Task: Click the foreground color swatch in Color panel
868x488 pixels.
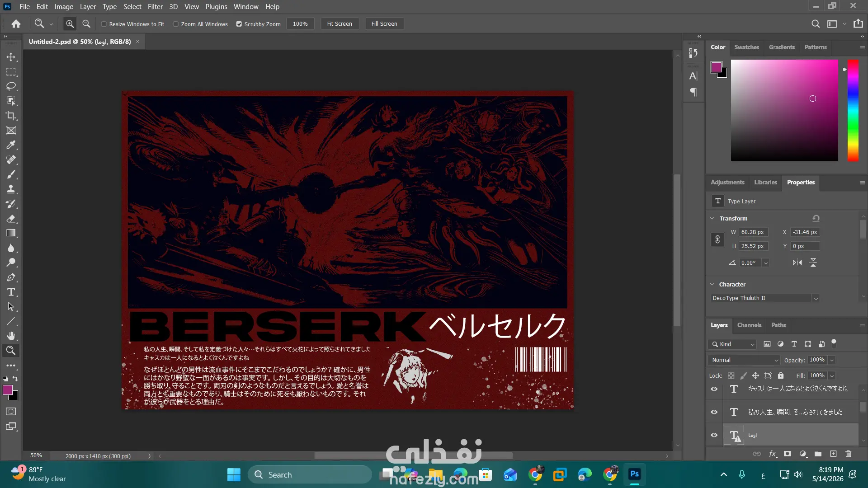Action: [717, 67]
